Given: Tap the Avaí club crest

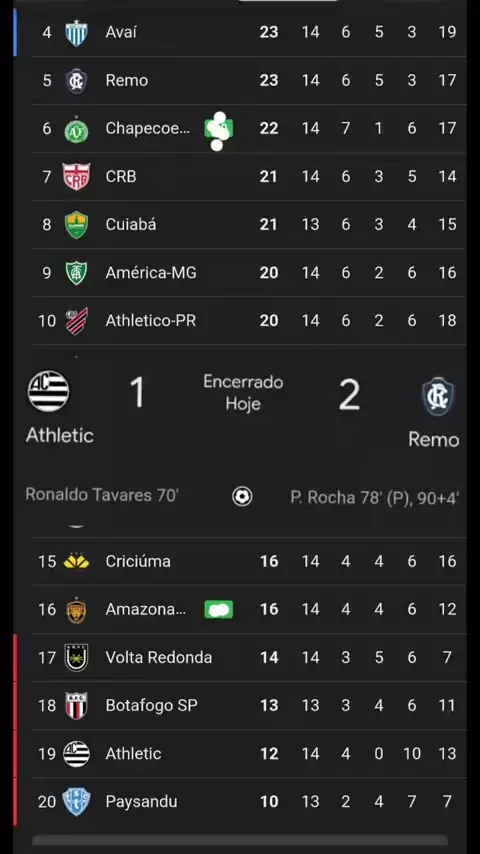Looking at the screenshot, I should tap(76, 33).
